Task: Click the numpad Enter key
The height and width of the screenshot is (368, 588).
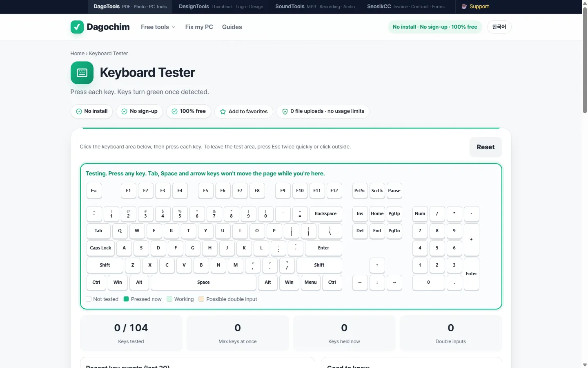Action: coord(472,274)
